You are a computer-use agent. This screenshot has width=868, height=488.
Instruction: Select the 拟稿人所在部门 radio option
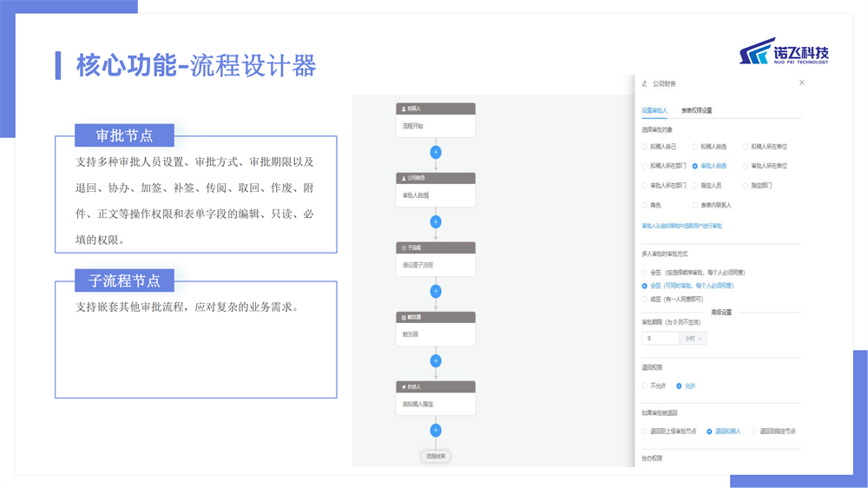[644, 166]
